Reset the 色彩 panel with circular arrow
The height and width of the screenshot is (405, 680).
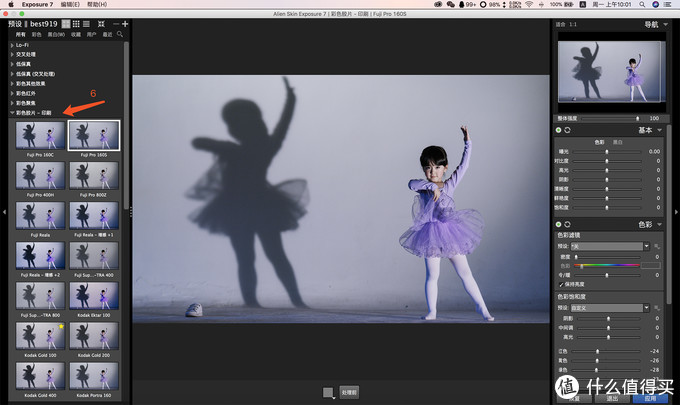tap(568, 224)
